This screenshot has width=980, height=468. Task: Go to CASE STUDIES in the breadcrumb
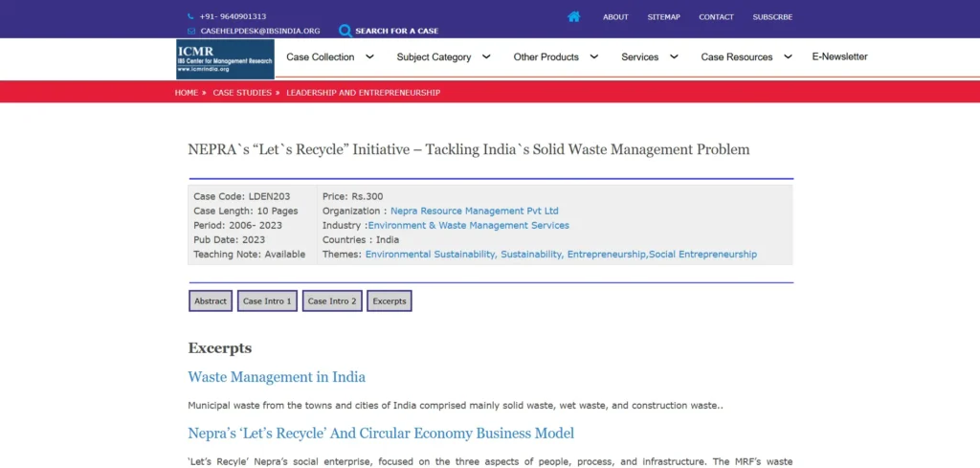pos(242,93)
